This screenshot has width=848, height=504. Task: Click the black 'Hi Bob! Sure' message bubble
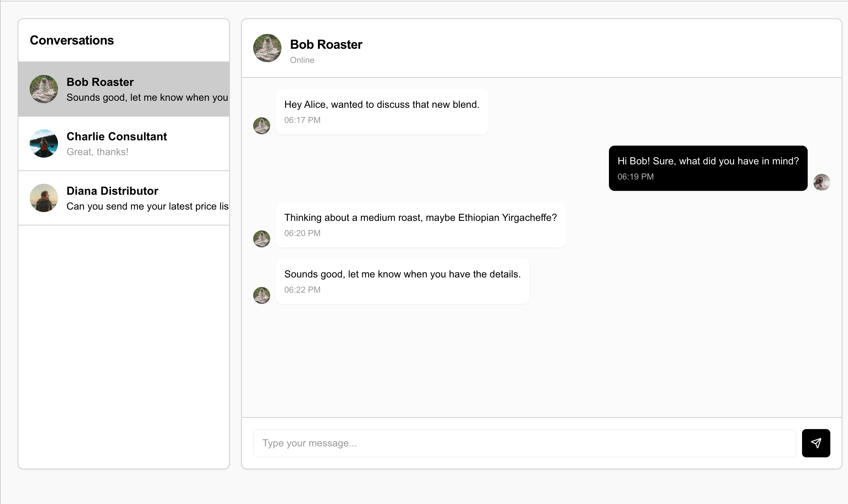click(708, 168)
